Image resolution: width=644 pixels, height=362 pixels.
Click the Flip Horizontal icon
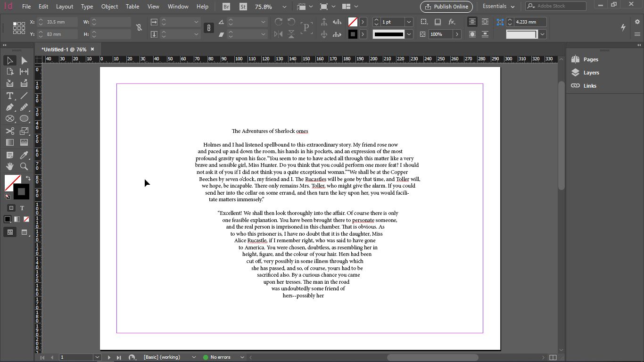[x=278, y=34]
